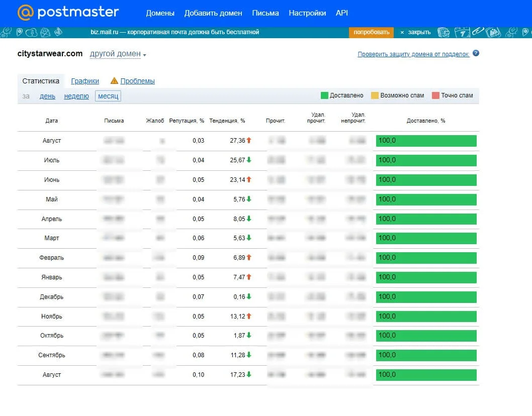532x416 pixels.
Task: Open the Добавить домен menu item
Action: (213, 13)
